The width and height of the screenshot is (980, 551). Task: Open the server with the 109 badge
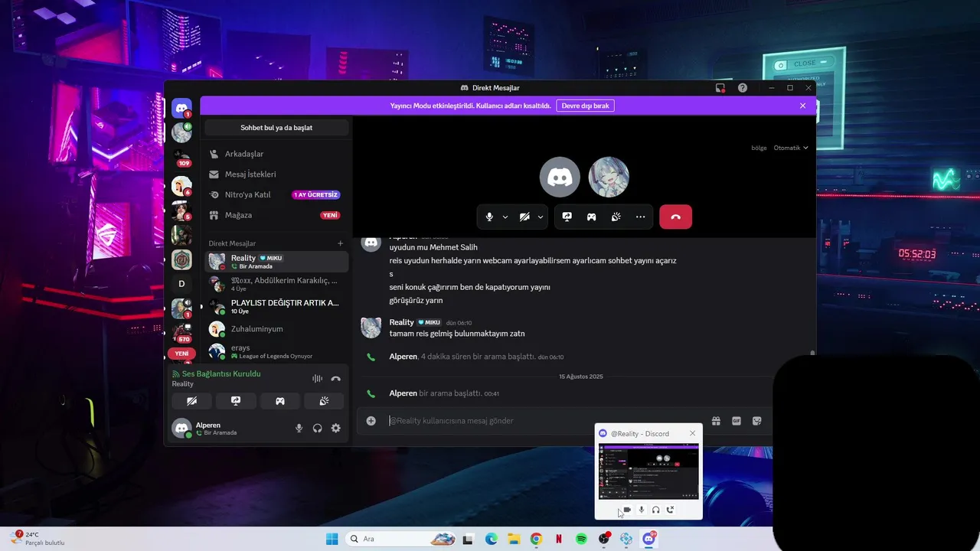coord(181,157)
